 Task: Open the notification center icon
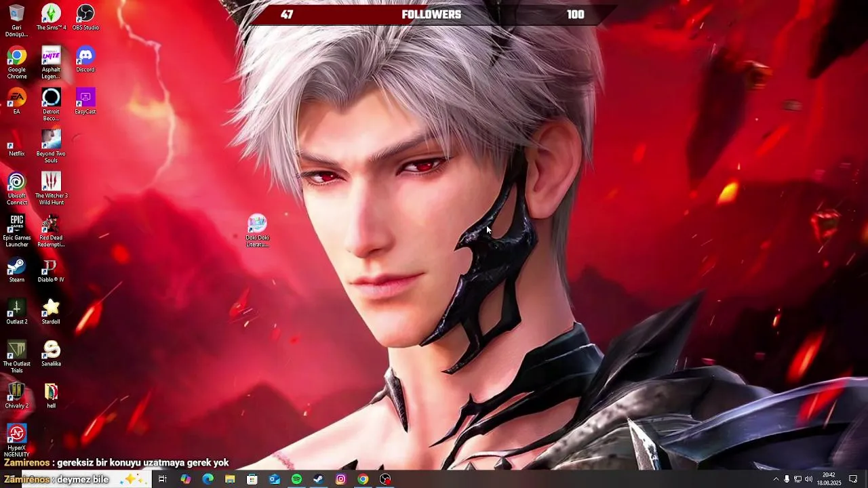pos(853,479)
